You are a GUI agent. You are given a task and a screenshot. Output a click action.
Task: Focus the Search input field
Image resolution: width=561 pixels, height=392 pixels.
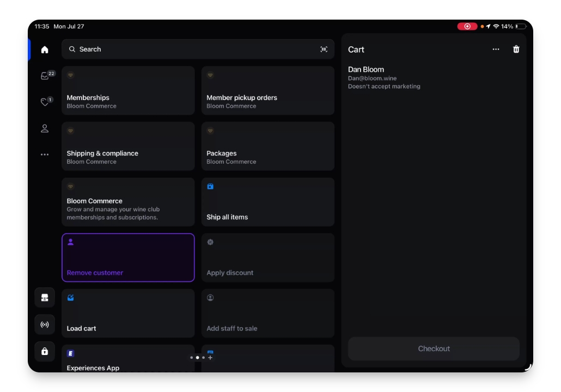click(198, 50)
